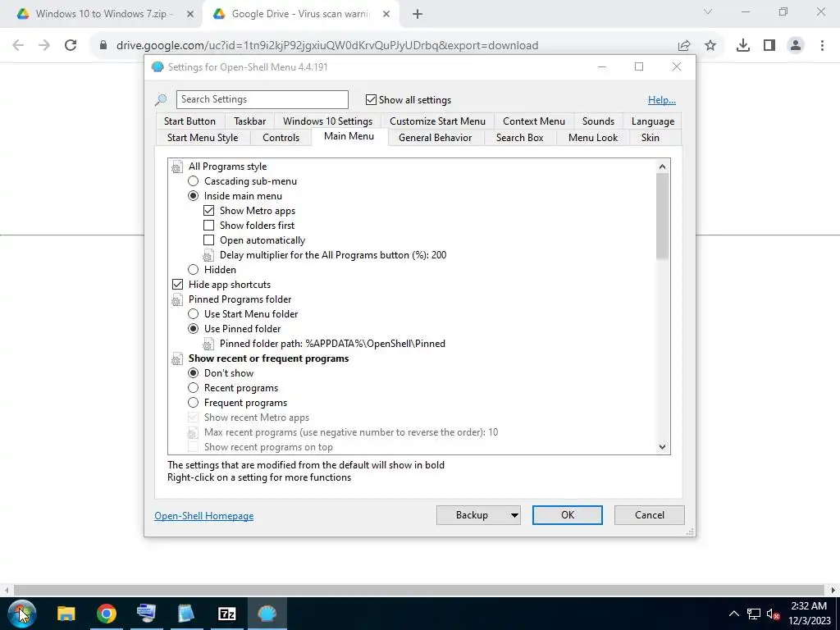Screen dimensions: 840x630
Task: Select Don't show radio option
Action: 194,373
